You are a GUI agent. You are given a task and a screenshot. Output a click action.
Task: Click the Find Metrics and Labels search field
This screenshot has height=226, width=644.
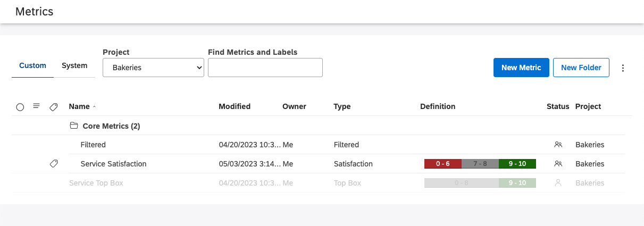tap(265, 68)
